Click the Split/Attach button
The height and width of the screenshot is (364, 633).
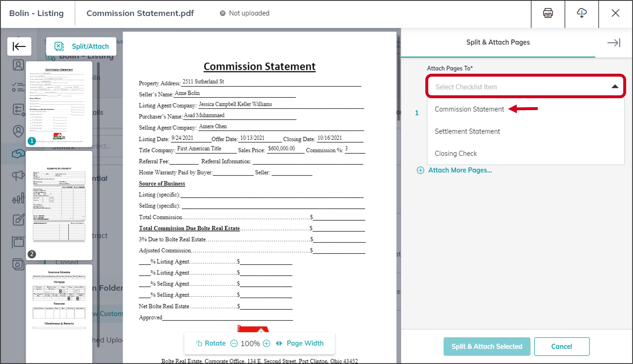click(81, 46)
